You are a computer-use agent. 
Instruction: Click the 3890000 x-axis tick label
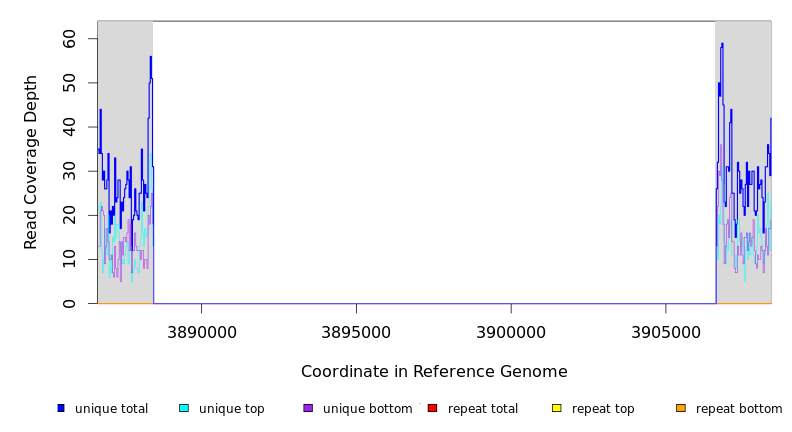coord(201,331)
